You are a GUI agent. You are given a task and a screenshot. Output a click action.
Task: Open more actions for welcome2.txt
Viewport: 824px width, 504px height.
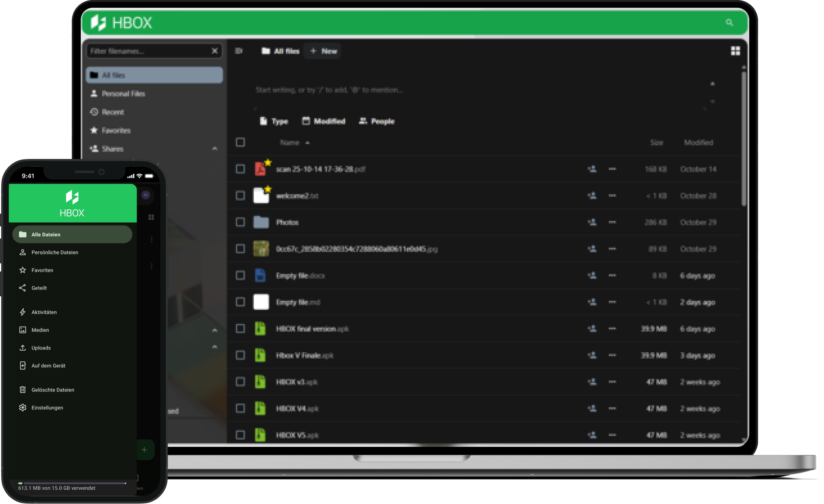[612, 195]
